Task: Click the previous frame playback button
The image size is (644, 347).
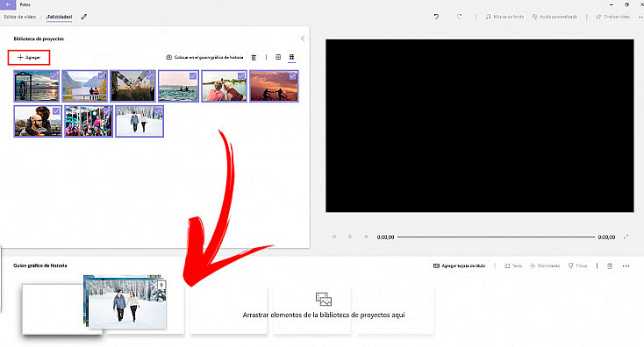Action: click(334, 237)
